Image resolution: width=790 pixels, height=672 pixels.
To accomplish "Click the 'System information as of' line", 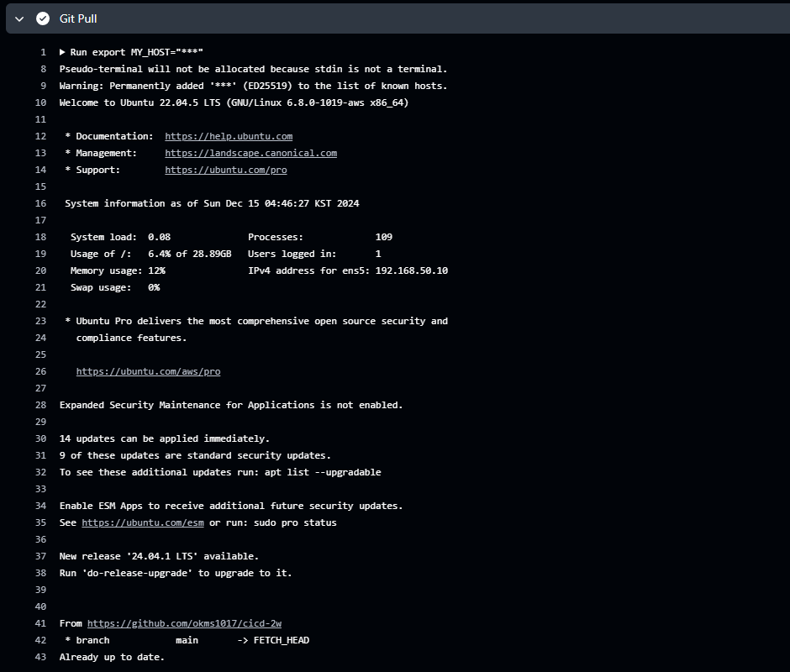I will pos(212,203).
